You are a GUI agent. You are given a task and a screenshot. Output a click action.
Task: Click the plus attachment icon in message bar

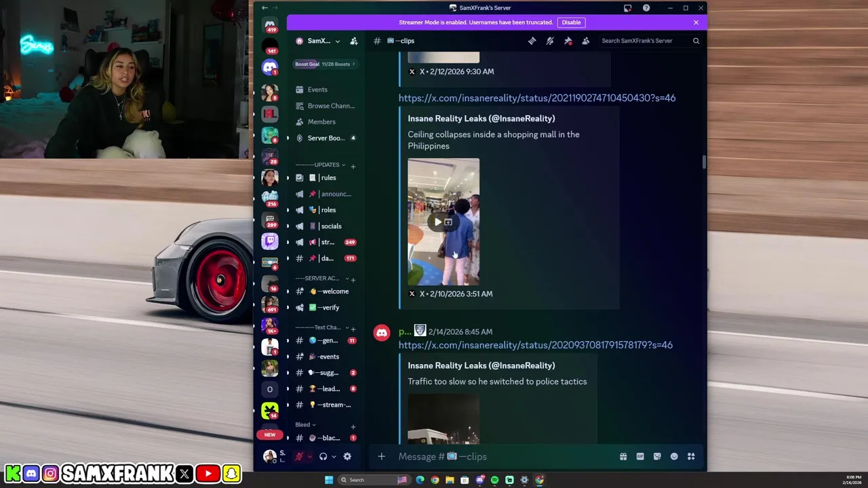click(381, 457)
